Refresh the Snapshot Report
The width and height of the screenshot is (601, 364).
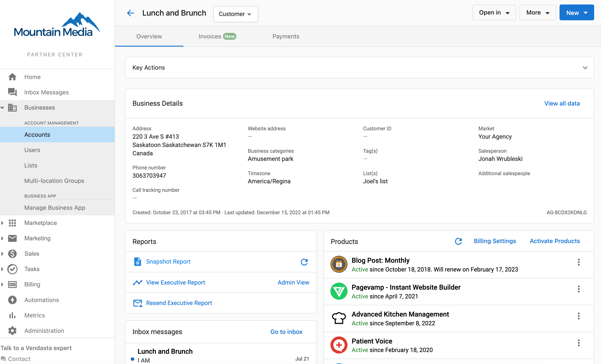pyautogui.click(x=304, y=262)
